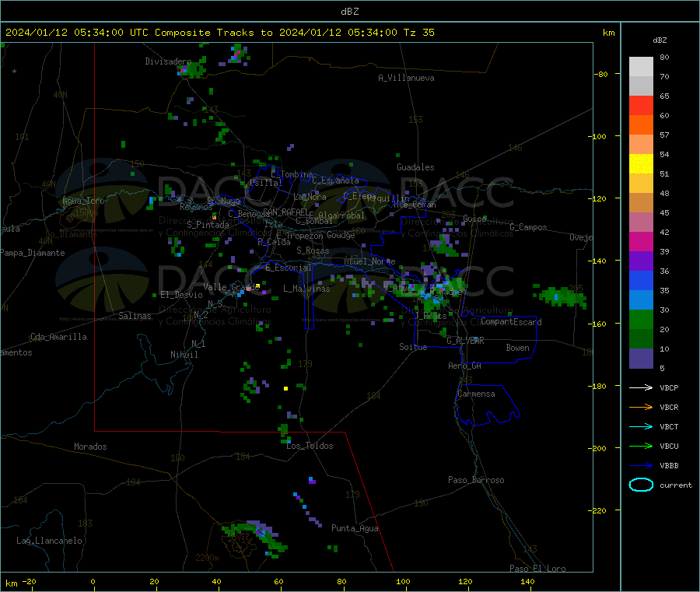
Task: Click the green VBCU arrow legend icon
Action: click(641, 446)
